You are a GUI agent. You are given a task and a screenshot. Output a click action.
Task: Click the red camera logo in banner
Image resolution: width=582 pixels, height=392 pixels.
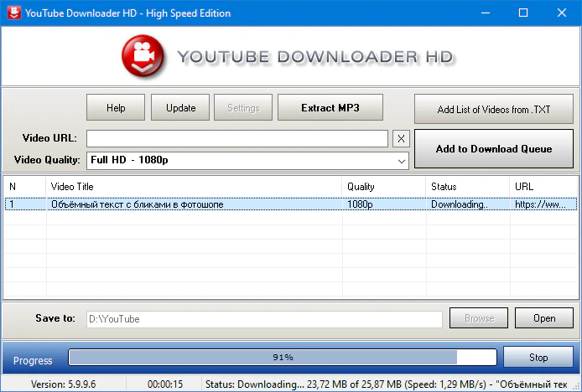pyautogui.click(x=144, y=56)
